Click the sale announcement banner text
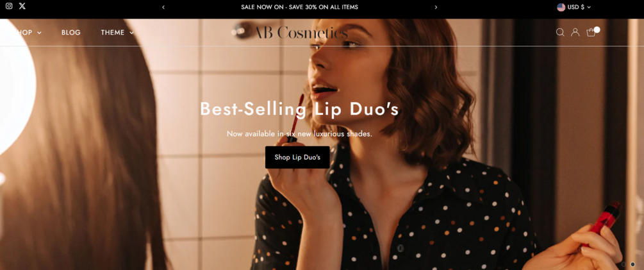This screenshot has width=644, height=270. coord(299,7)
